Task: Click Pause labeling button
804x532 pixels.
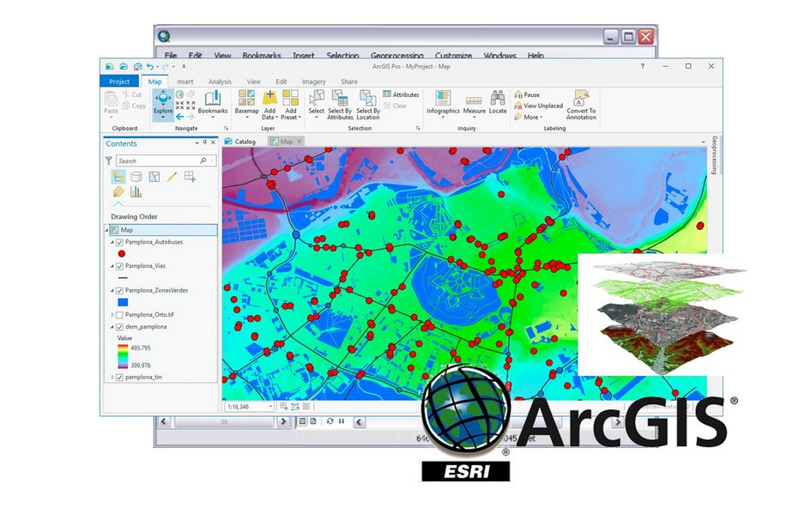Action: coord(527,94)
